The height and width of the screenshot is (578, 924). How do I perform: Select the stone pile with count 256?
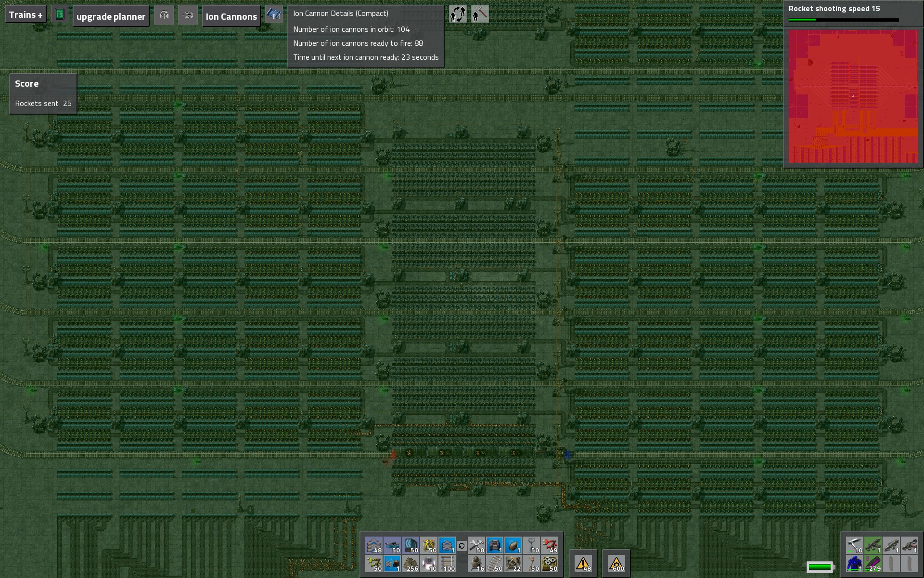411,564
